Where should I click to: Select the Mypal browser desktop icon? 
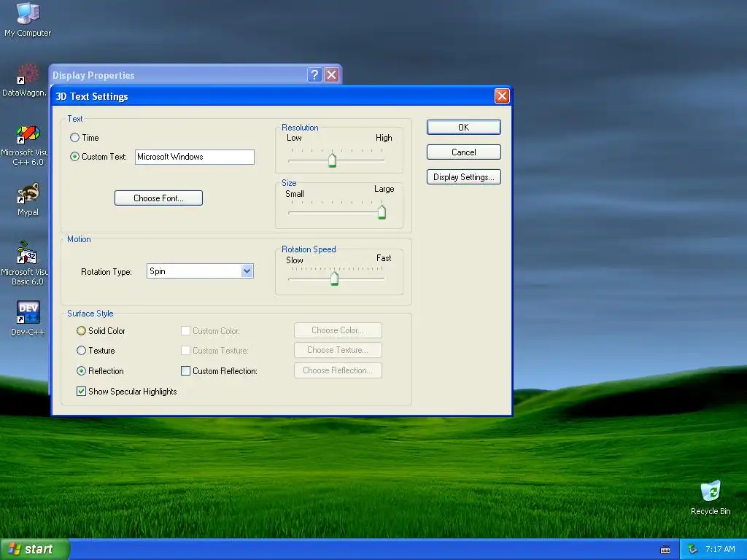pos(28,200)
